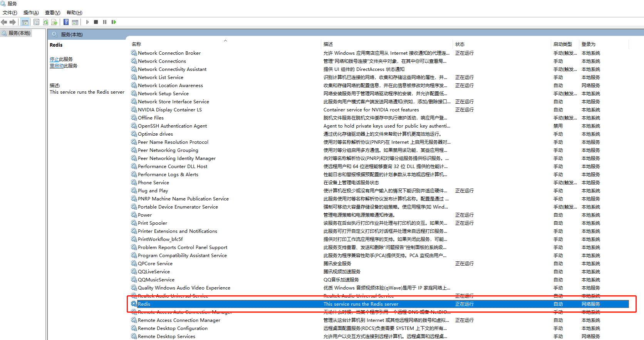Image resolution: width=644 pixels, height=340 pixels.
Task: Sort by the 名称 column header
Action: pyautogui.click(x=136, y=44)
